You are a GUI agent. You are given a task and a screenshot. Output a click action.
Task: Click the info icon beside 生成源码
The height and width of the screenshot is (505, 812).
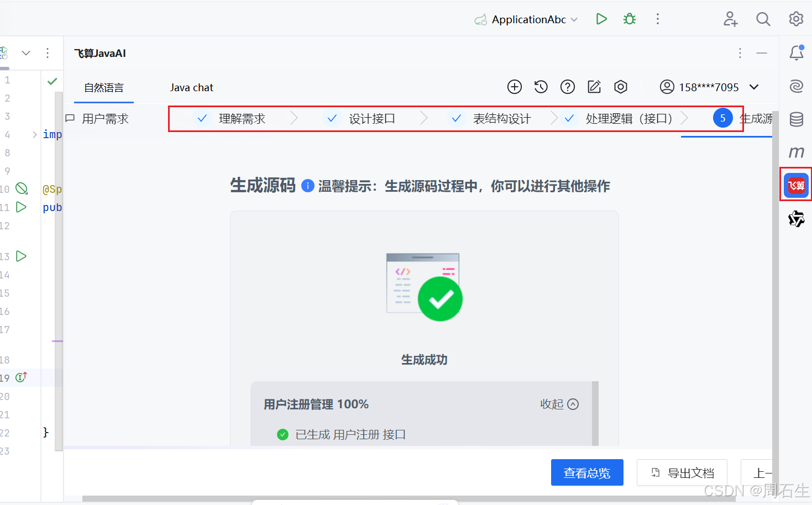(x=308, y=186)
